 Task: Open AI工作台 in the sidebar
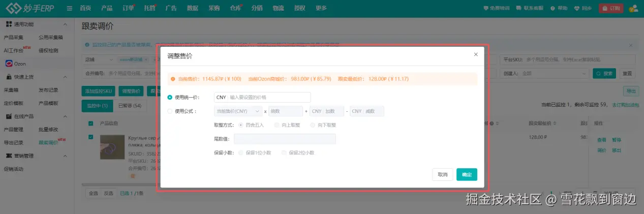pos(14,50)
